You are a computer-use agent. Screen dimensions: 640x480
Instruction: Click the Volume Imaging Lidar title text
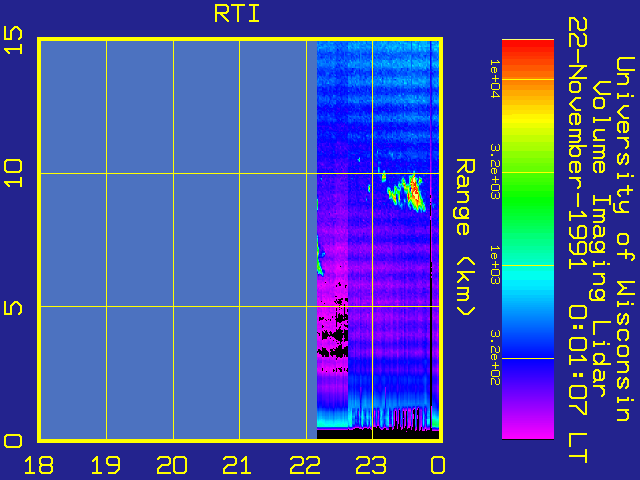click(x=599, y=239)
